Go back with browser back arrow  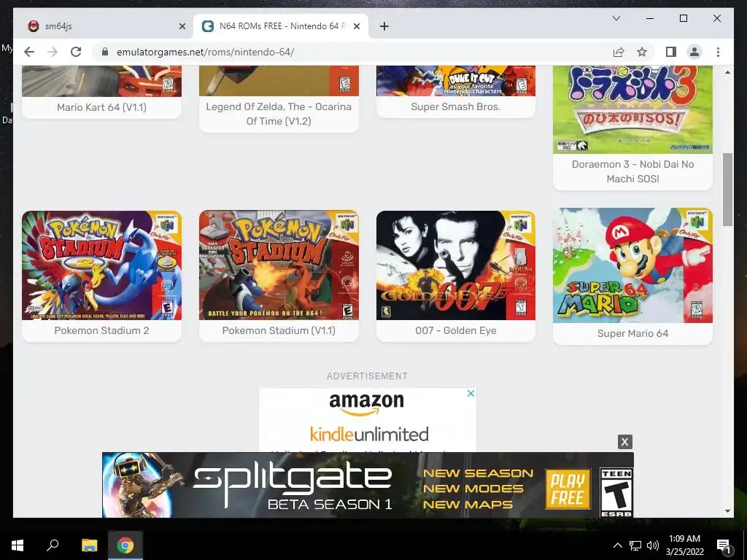[x=29, y=52]
